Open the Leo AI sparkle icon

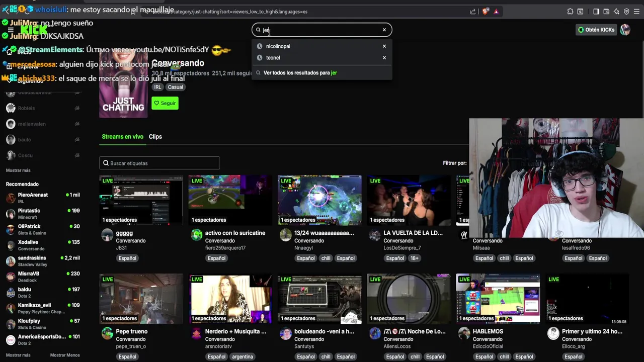(616, 12)
